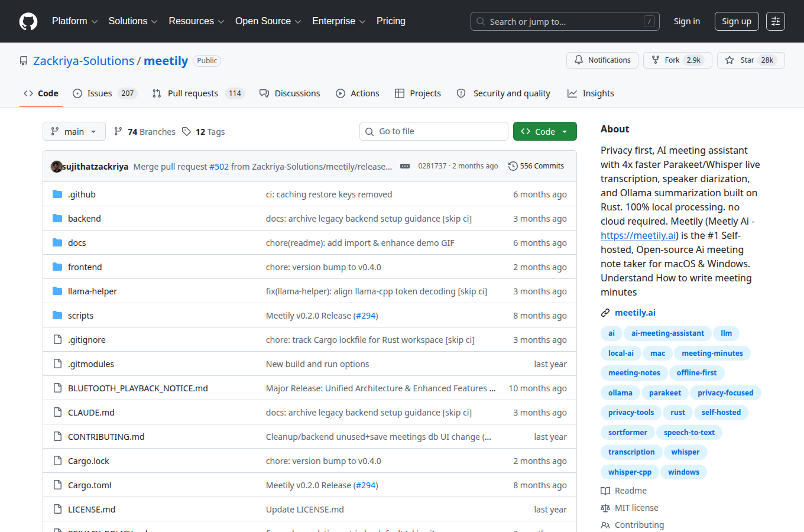This screenshot has width=804, height=532.
Task: Click the Cargo.toml file icon
Action: pyautogui.click(x=57, y=485)
